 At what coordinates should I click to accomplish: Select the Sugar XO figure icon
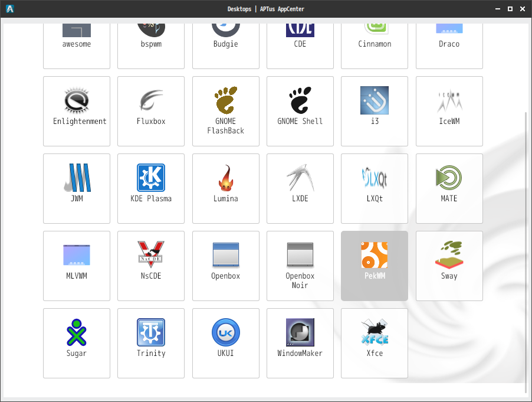coord(77,332)
